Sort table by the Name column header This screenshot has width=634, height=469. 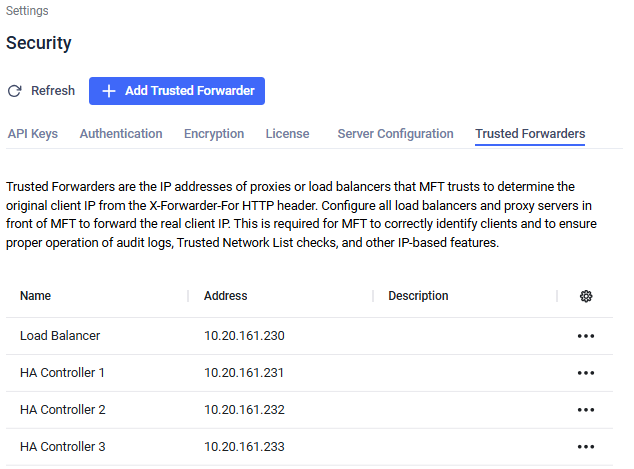coord(36,296)
